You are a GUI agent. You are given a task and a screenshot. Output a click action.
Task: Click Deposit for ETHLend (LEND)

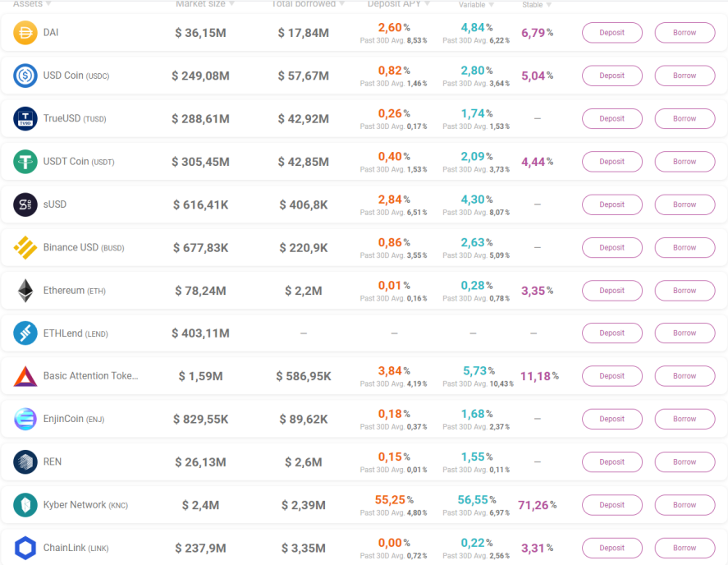[612, 333]
